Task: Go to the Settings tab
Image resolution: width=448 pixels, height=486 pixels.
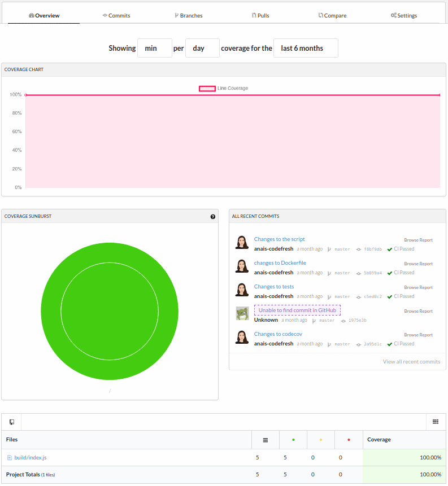Action: (x=404, y=15)
